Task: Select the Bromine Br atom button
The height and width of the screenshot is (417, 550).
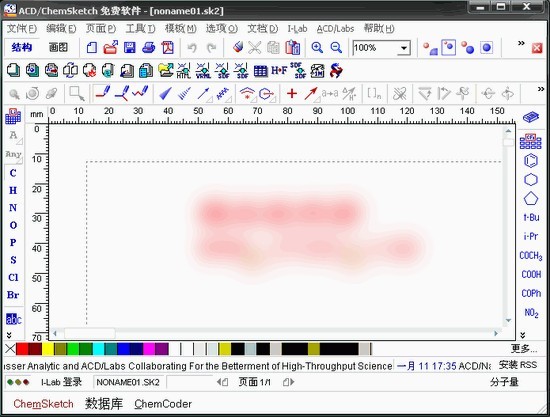Action: tap(13, 295)
